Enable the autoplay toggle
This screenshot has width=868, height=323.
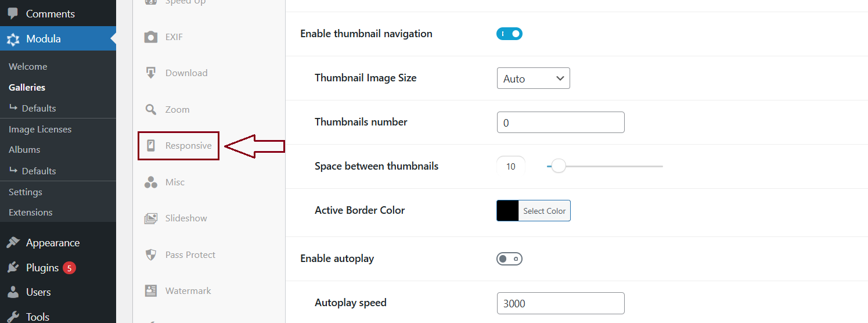coord(509,259)
